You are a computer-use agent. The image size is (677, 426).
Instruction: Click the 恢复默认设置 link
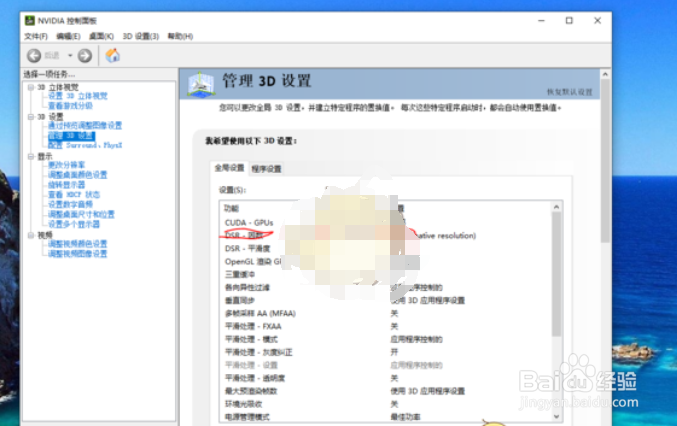[569, 92]
